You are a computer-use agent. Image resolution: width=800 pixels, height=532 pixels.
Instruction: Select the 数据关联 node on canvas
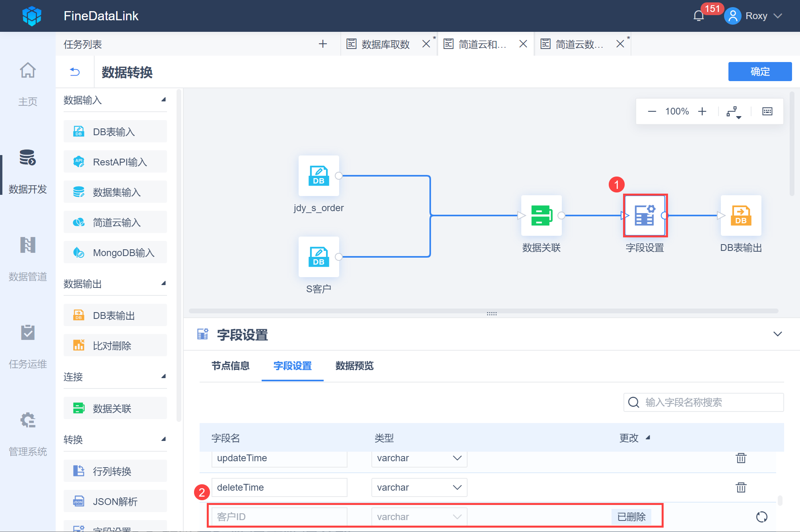click(x=541, y=216)
